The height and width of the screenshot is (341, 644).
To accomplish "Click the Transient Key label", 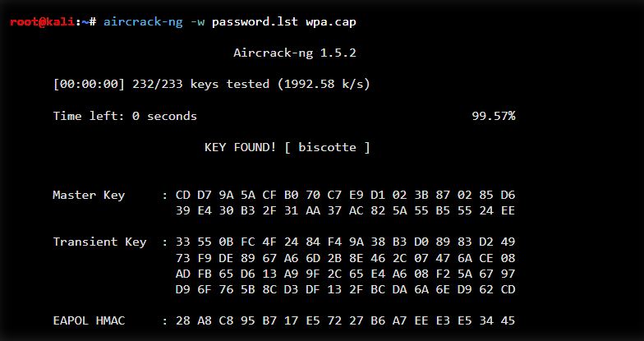I will 99,242.
